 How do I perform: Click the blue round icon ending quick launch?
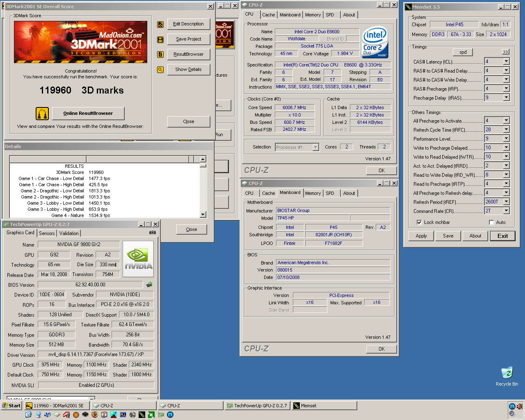point(170,415)
